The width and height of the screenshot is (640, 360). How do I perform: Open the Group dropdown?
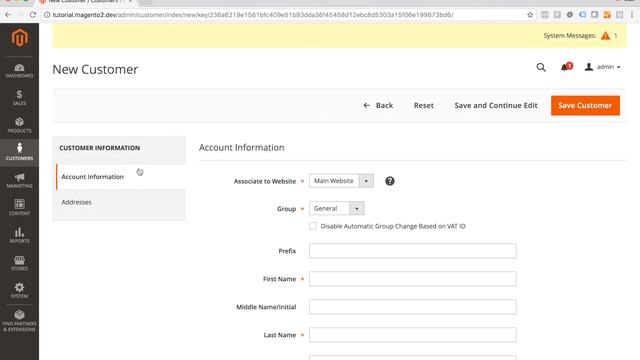pos(337,208)
